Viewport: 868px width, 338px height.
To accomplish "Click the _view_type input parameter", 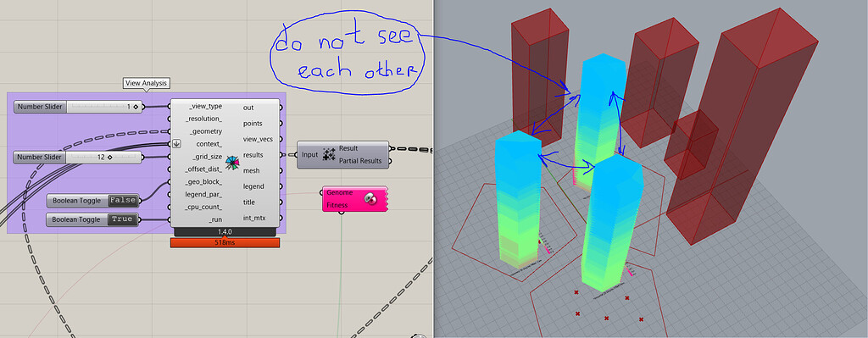I will click(205, 106).
